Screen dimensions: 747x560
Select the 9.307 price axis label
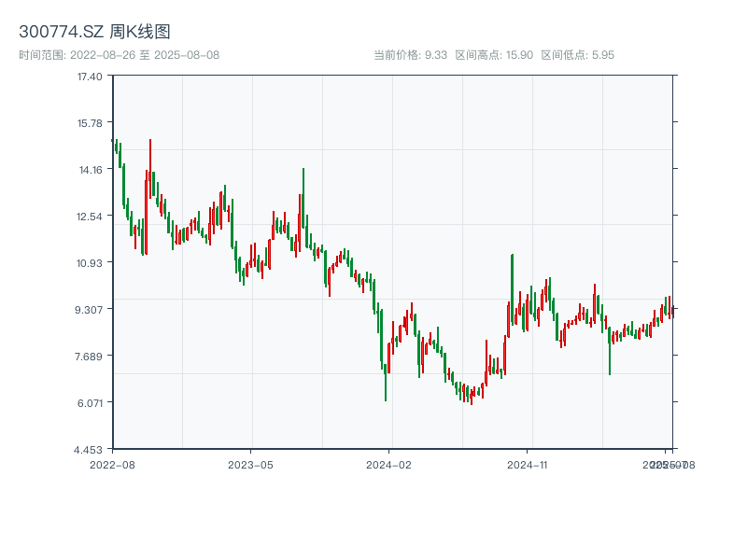click(90, 309)
